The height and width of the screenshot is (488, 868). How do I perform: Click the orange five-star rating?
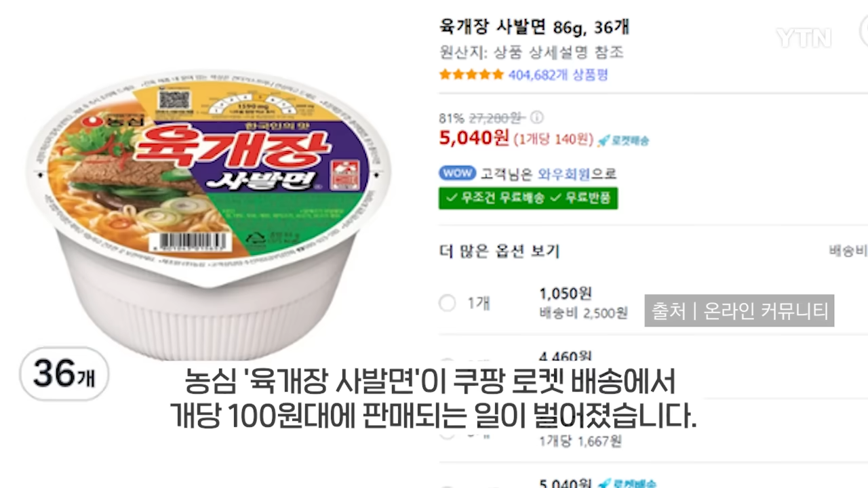(x=471, y=75)
